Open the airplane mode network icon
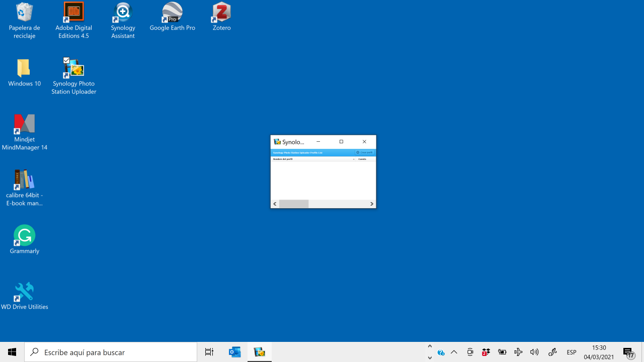Viewport: 644px width, 362px height. [x=518, y=352]
